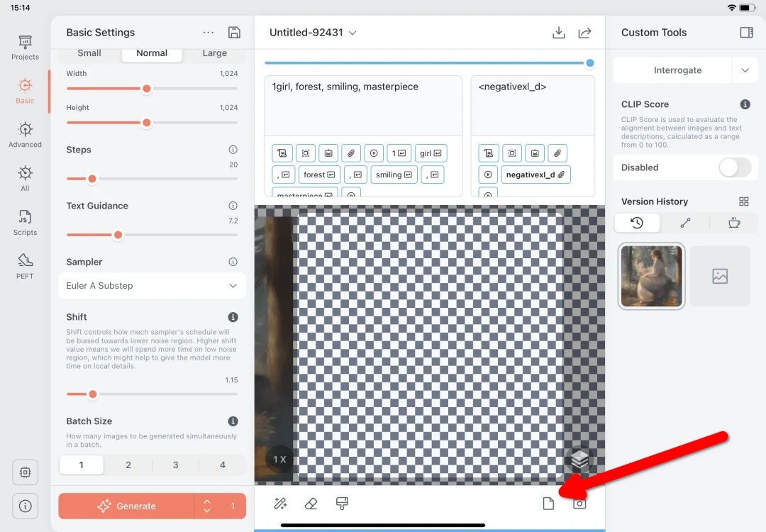
Task: Select the paint brush tool
Action: coord(342,504)
